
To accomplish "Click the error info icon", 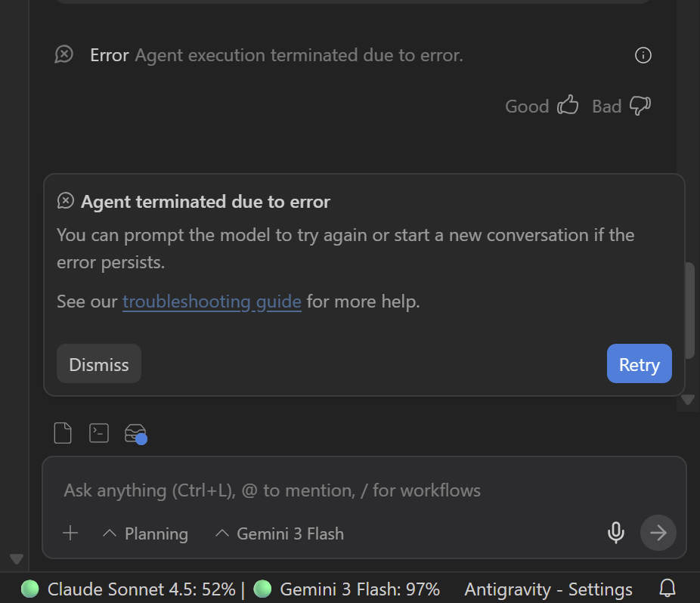I will click(x=643, y=55).
